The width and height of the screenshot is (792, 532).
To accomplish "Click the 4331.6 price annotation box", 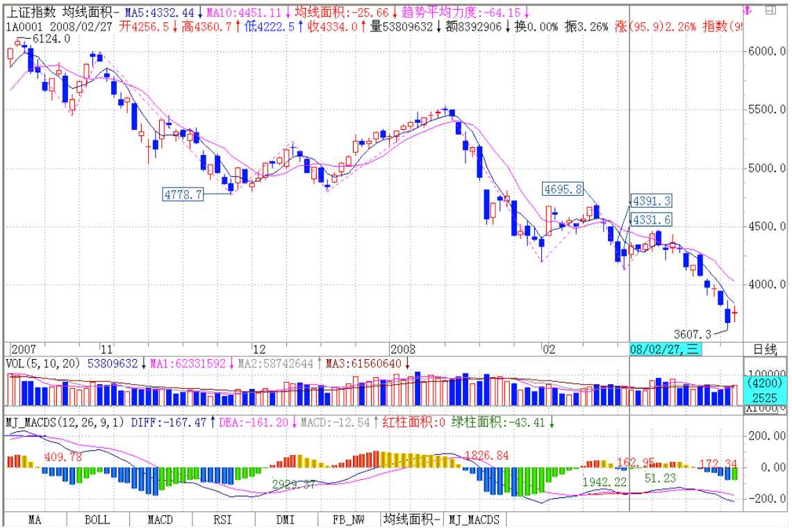I will [652, 220].
